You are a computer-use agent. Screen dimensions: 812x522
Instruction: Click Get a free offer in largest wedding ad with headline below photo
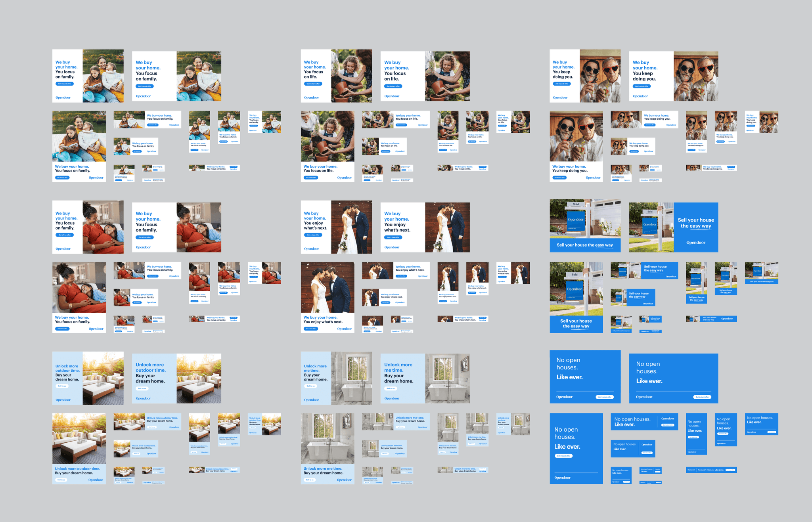310,329
